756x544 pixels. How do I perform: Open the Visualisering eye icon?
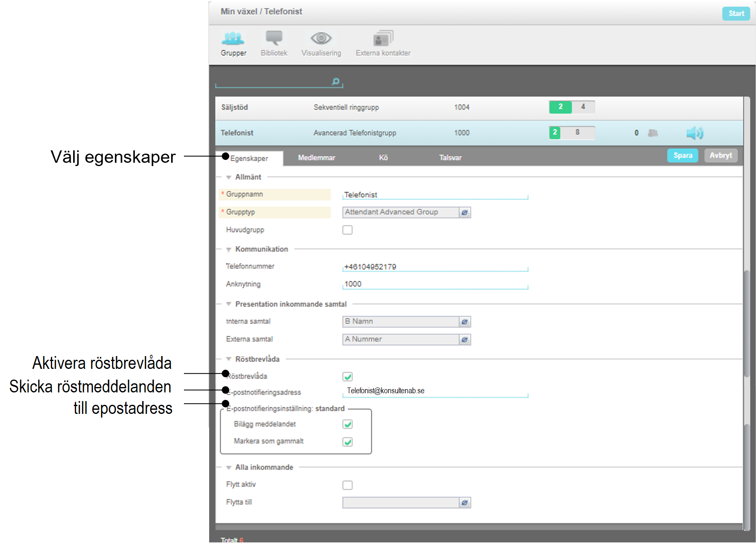point(321,38)
